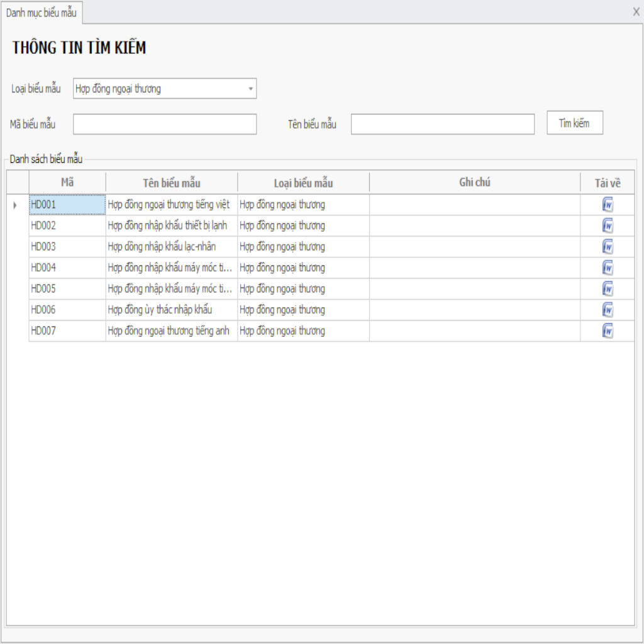Image resolution: width=644 pixels, height=644 pixels.
Task: Download the HD001 Word template file
Action: tap(608, 205)
